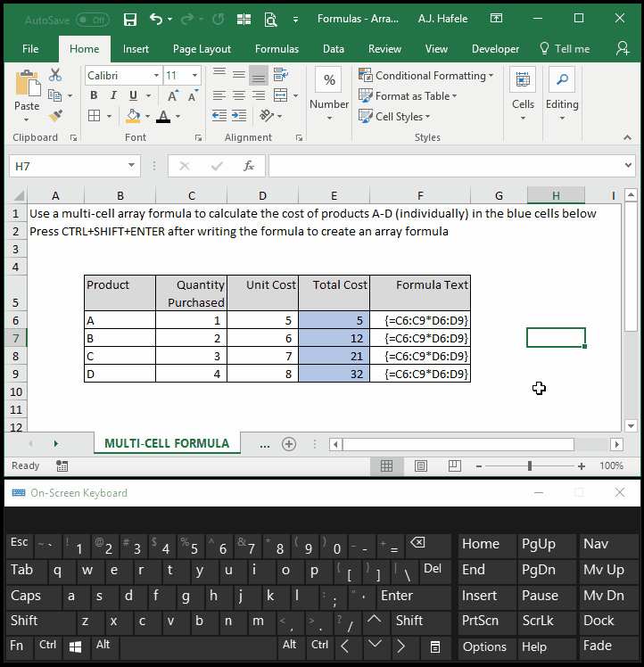Switch to Normal view
The width and height of the screenshot is (644, 667).
(386, 465)
